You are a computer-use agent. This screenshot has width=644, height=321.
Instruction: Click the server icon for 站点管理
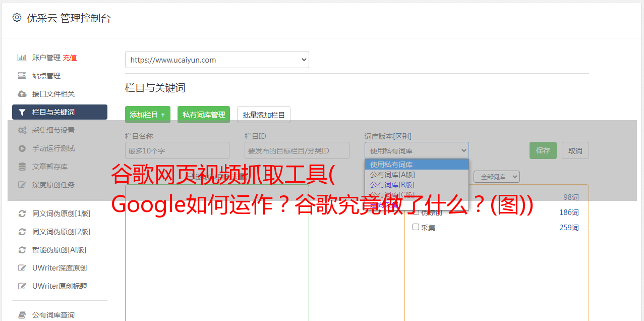click(22, 76)
